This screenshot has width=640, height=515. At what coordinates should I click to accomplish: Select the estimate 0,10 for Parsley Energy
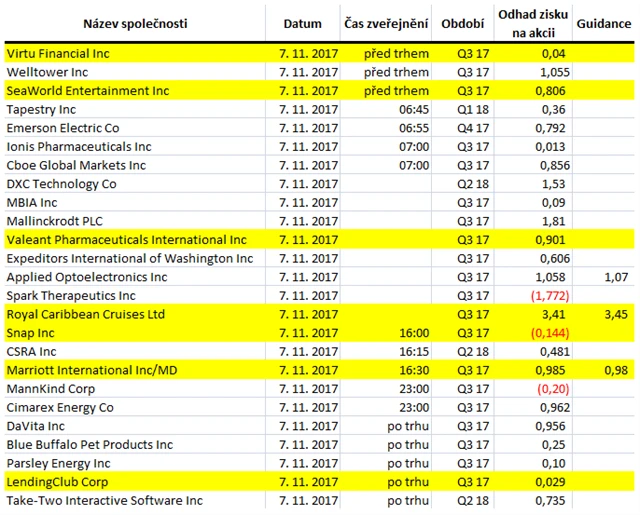(x=553, y=463)
